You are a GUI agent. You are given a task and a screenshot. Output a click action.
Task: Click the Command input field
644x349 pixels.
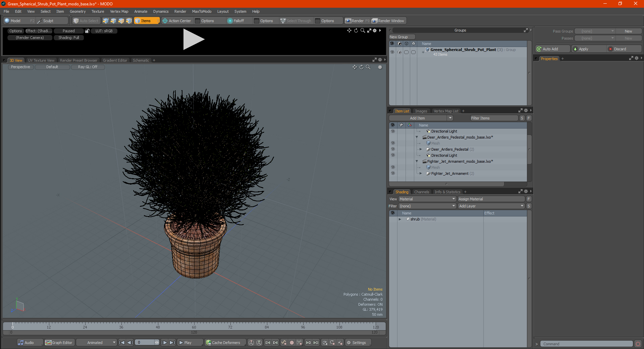tap(587, 344)
